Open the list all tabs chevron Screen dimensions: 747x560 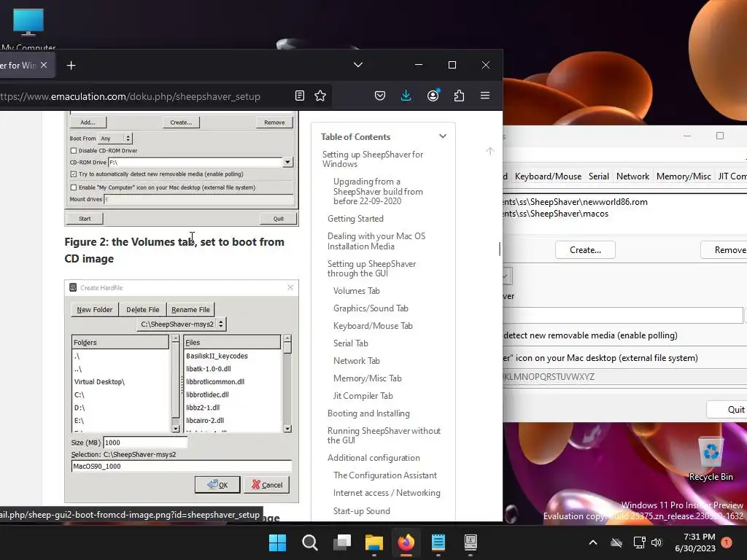pos(358,65)
